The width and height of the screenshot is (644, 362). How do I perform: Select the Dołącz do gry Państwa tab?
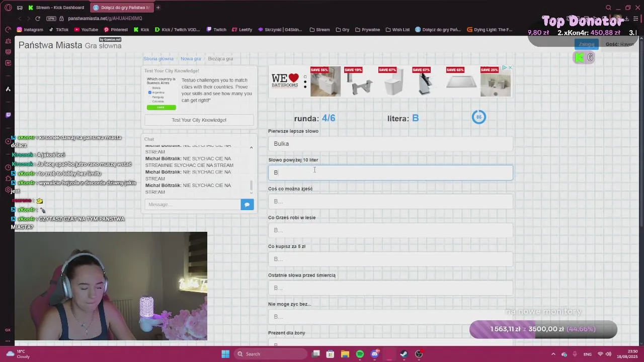121,8
